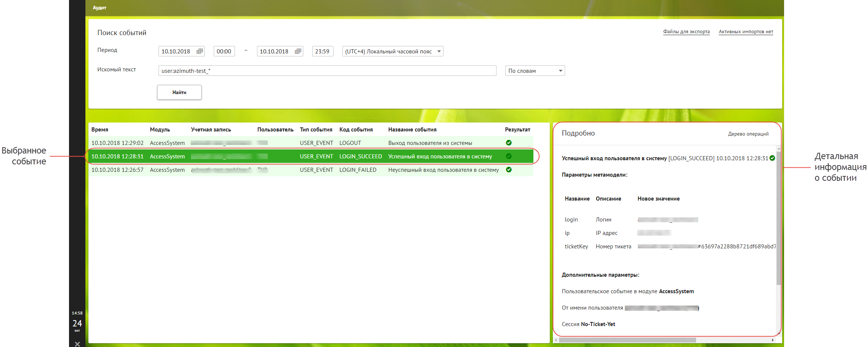Image resolution: width=868 pixels, height=347 pixels.
Task: Click the green success icon in LOGOUT row
Action: [x=508, y=143]
